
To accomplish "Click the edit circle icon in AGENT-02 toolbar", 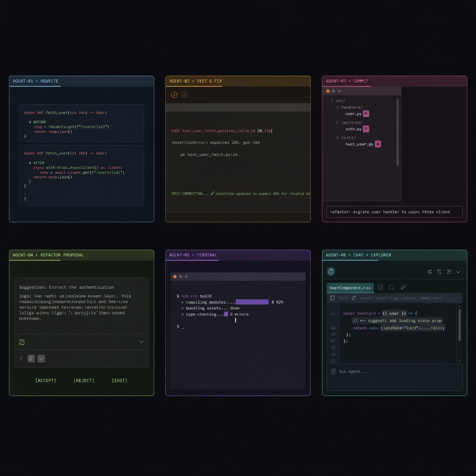I will coord(184,95).
